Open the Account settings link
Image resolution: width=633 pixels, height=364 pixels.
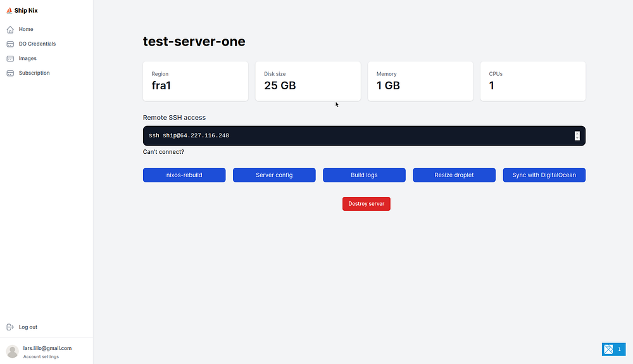[x=41, y=357]
